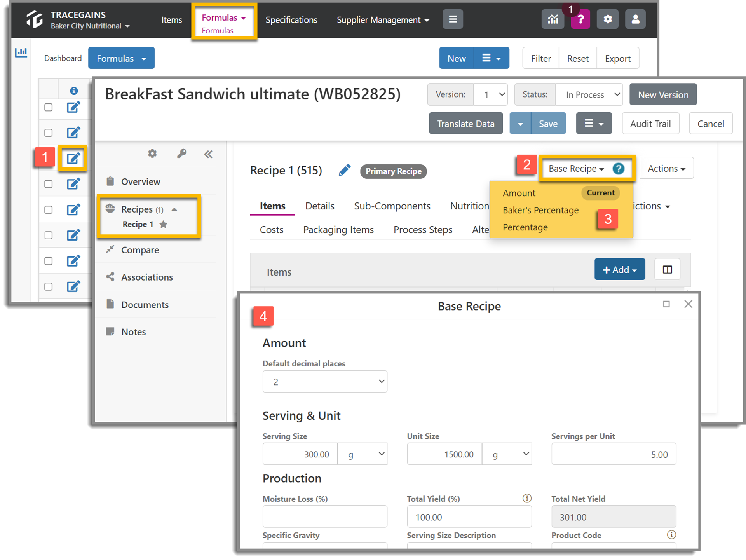Open the Serving Size unit dropdown

tap(363, 454)
